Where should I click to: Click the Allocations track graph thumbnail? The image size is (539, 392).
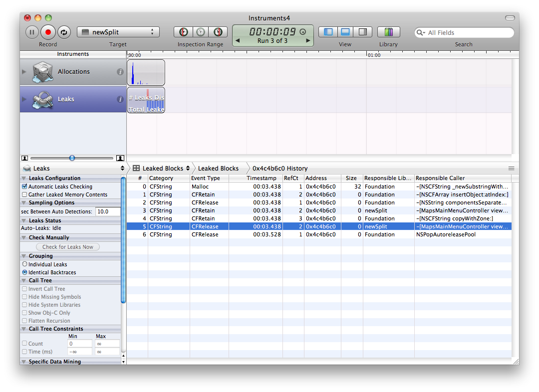pyautogui.click(x=146, y=72)
